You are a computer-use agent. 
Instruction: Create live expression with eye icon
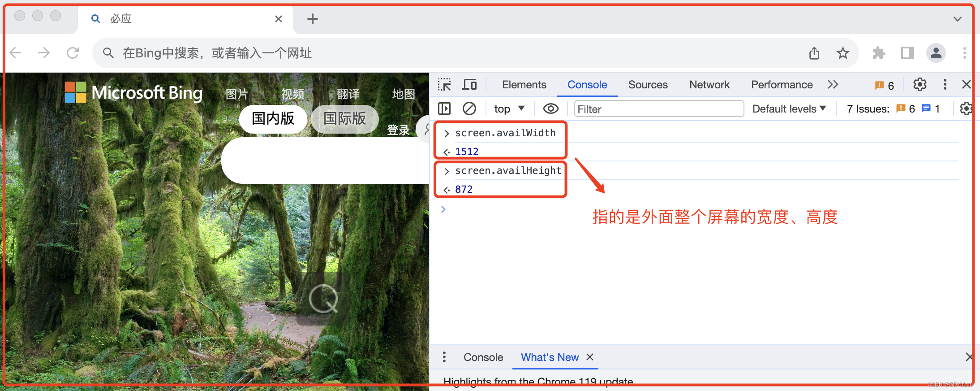click(x=551, y=109)
